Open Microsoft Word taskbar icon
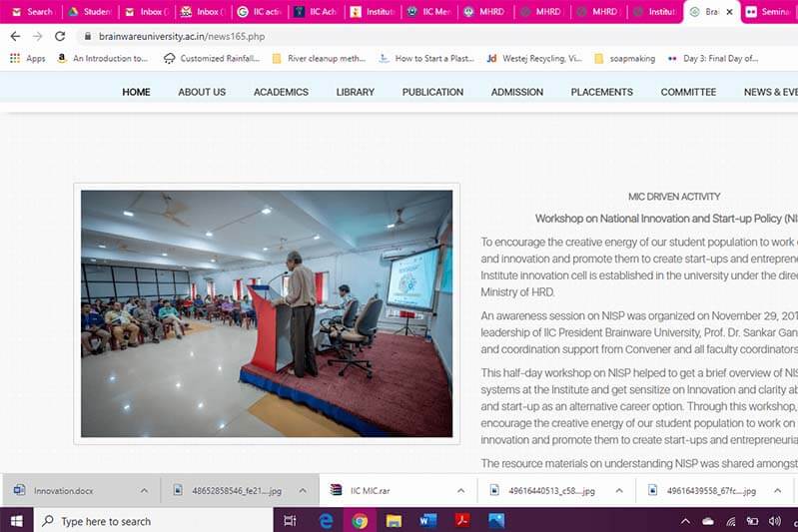 [428, 521]
